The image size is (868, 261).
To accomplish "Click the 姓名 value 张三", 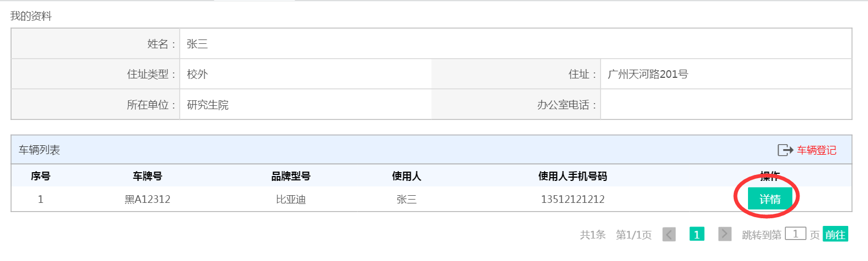I will point(197,44).
